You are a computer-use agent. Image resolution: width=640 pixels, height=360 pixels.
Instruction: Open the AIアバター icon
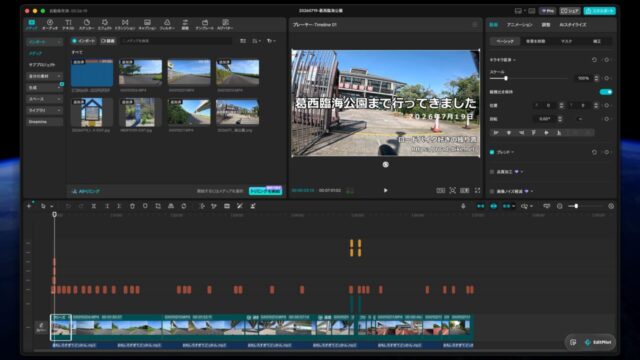coord(225,24)
